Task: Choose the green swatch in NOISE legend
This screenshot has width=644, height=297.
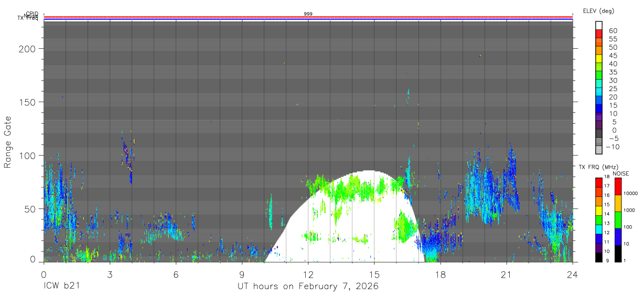Action: point(618,220)
